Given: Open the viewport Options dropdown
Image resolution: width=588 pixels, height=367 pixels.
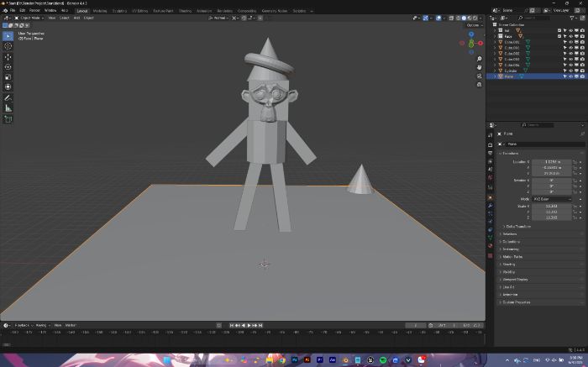Looking at the screenshot, I should click(x=474, y=25).
